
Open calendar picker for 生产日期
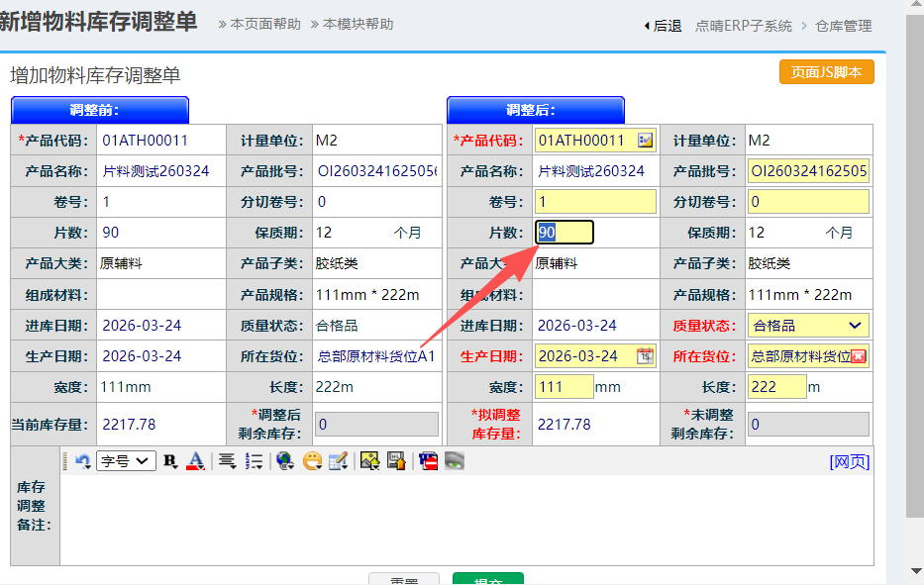pyautogui.click(x=645, y=355)
